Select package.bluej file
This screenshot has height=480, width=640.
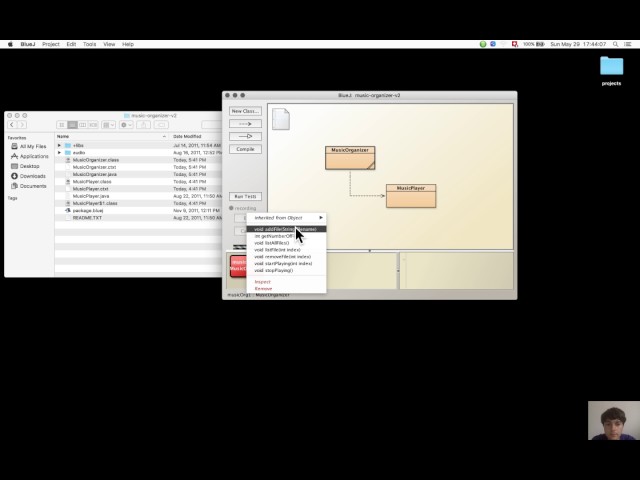pos(138,211)
